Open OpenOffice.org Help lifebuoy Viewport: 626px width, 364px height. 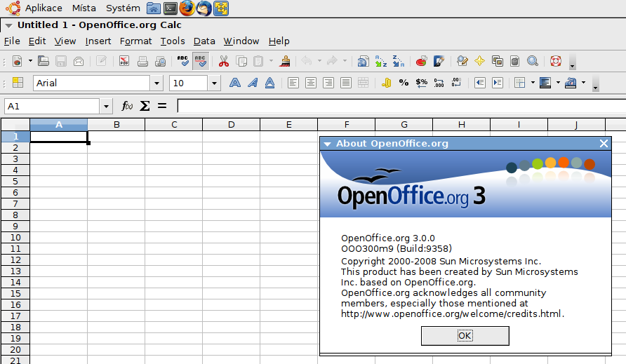point(556,61)
